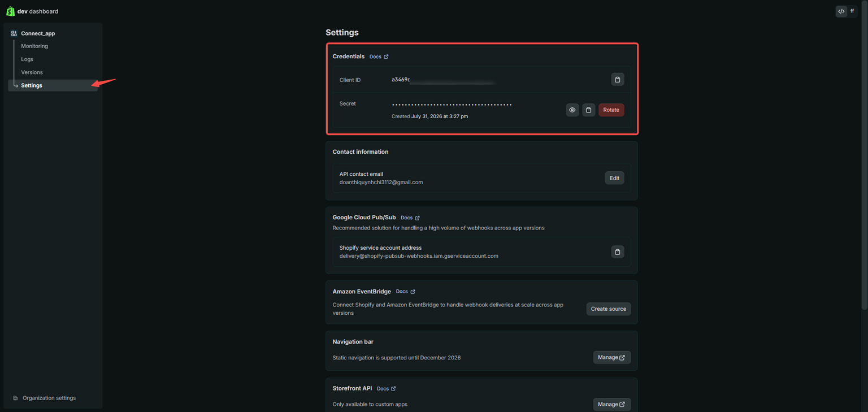Viewport: 868px width, 412px height.
Task: Click the Client ID value starting a3469c
Action: [443, 80]
